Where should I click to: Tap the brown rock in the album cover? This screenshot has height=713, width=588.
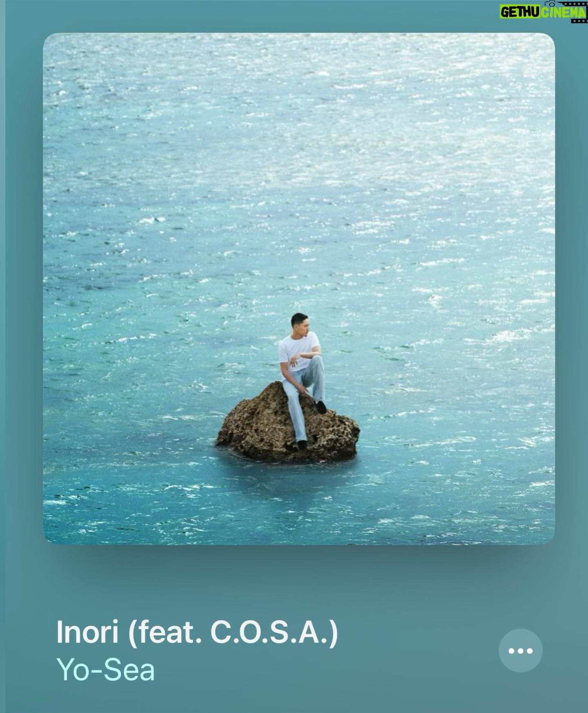tap(287, 423)
